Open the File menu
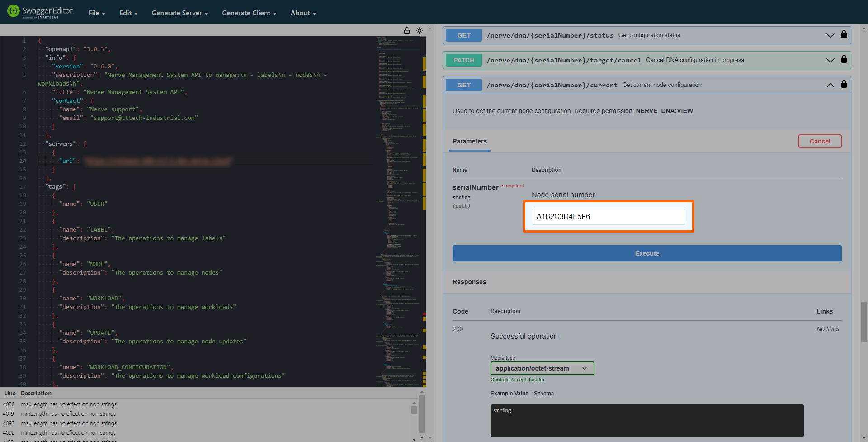Viewport: 868px width, 442px height. [x=96, y=13]
